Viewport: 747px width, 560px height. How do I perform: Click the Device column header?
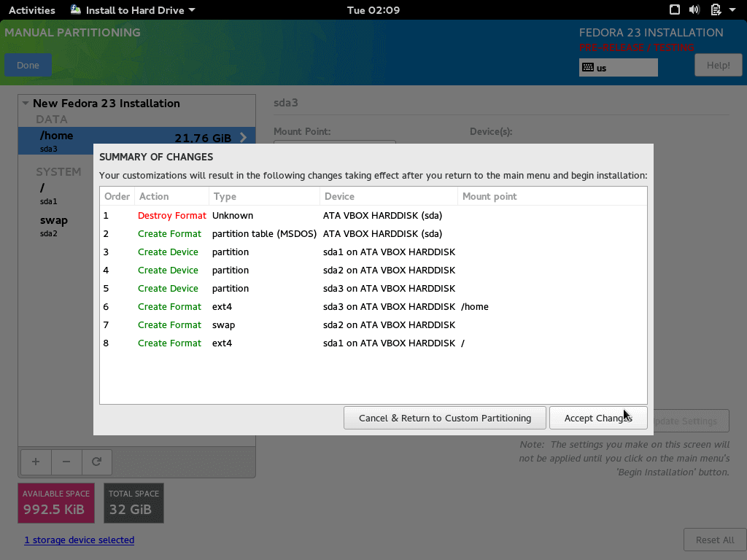pos(388,196)
